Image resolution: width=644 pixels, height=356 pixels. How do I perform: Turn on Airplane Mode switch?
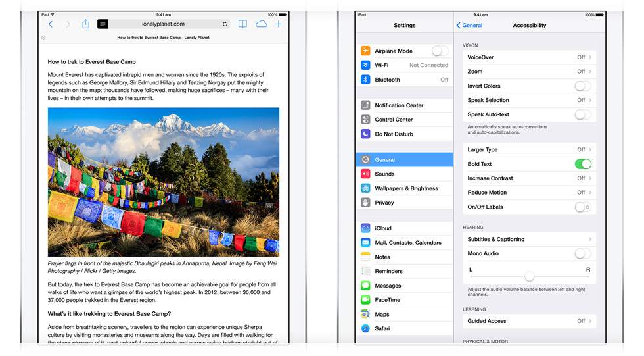click(439, 51)
